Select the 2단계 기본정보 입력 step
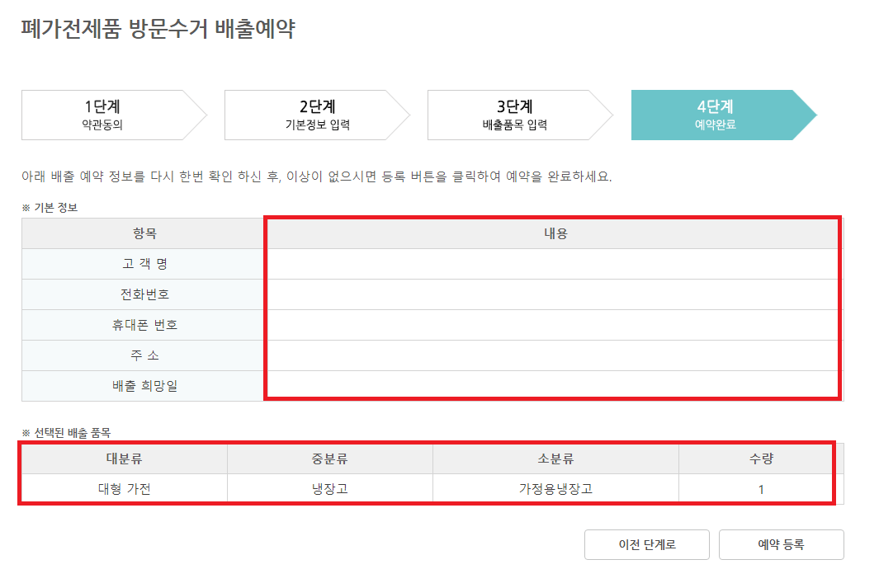This screenshot has height=588, width=879. [x=317, y=115]
